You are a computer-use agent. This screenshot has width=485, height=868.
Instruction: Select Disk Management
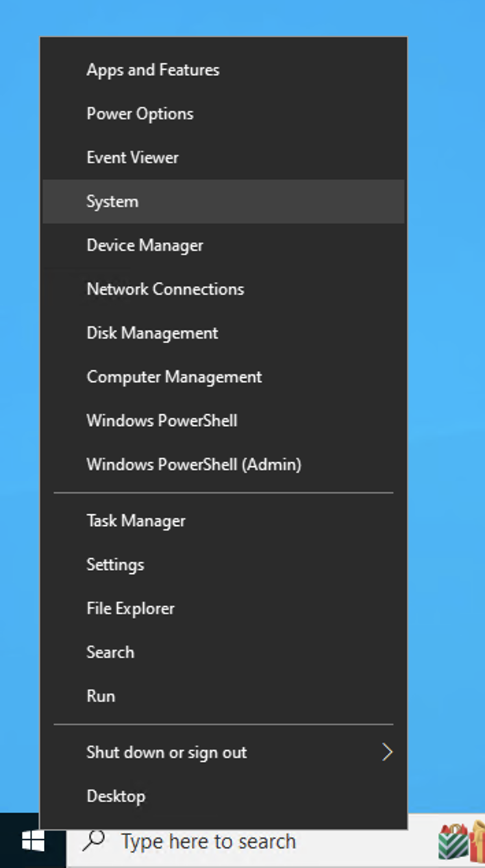223,333
